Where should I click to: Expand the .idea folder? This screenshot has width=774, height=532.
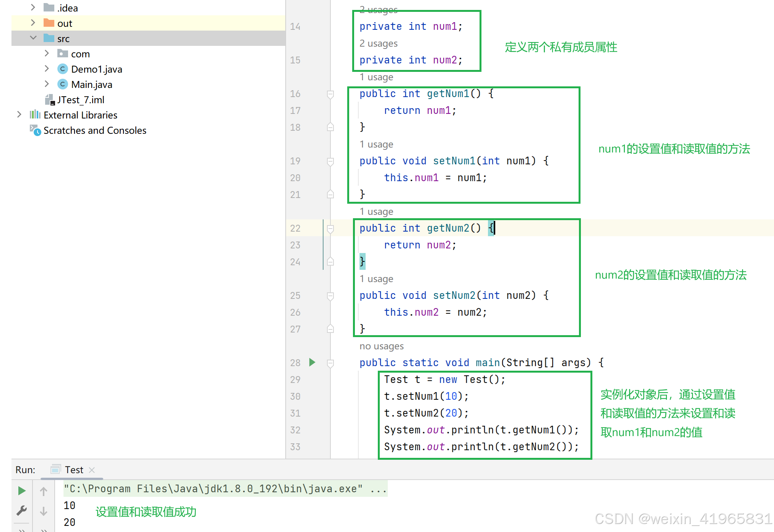33,8
